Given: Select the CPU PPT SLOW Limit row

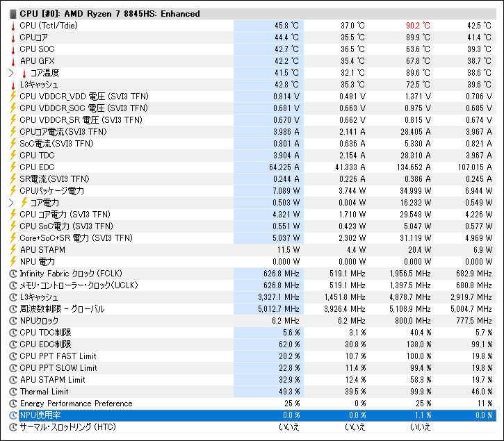Looking at the screenshot, I should click(252, 368).
